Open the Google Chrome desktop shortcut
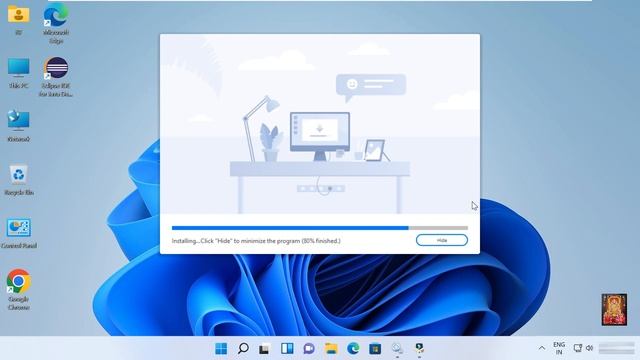 18,289
